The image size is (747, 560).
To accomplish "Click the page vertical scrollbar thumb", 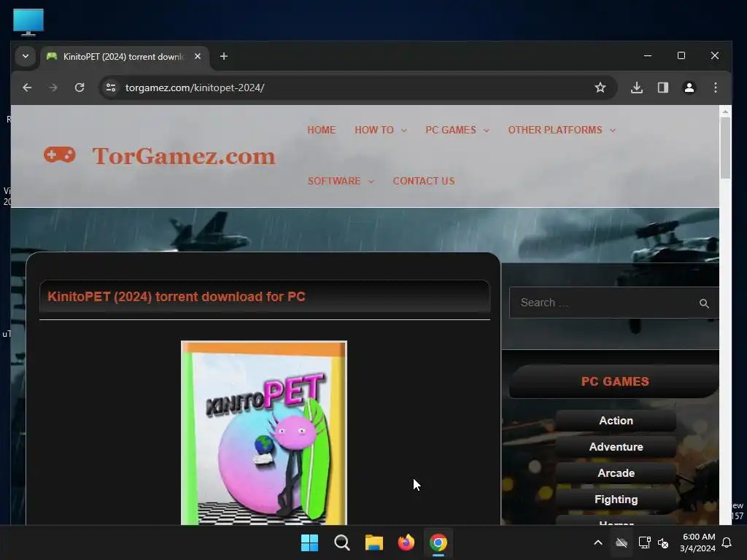I will click(725, 147).
